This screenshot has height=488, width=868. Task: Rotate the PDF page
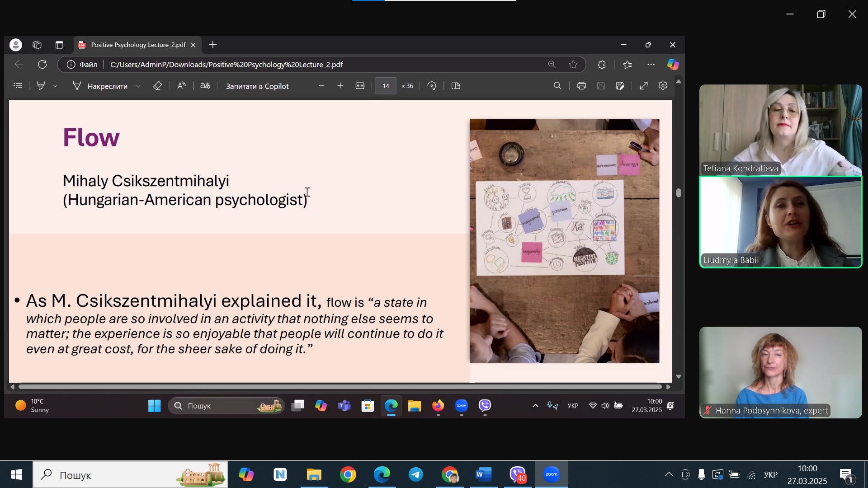pyautogui.click(x=432, y=86)
